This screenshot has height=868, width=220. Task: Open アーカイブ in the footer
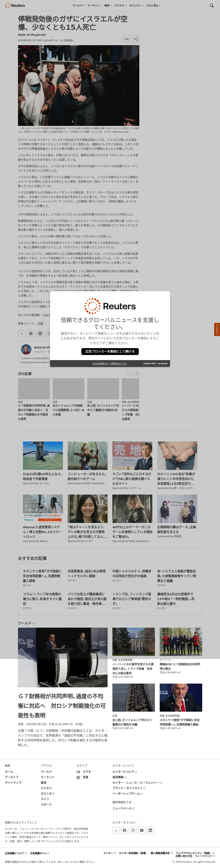coord(12,777)
